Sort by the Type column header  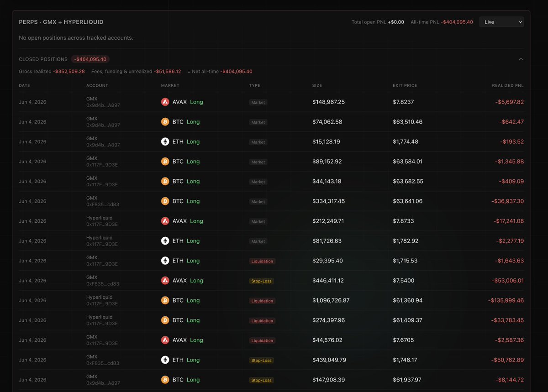pyautogui.click(x=254, y=85)
